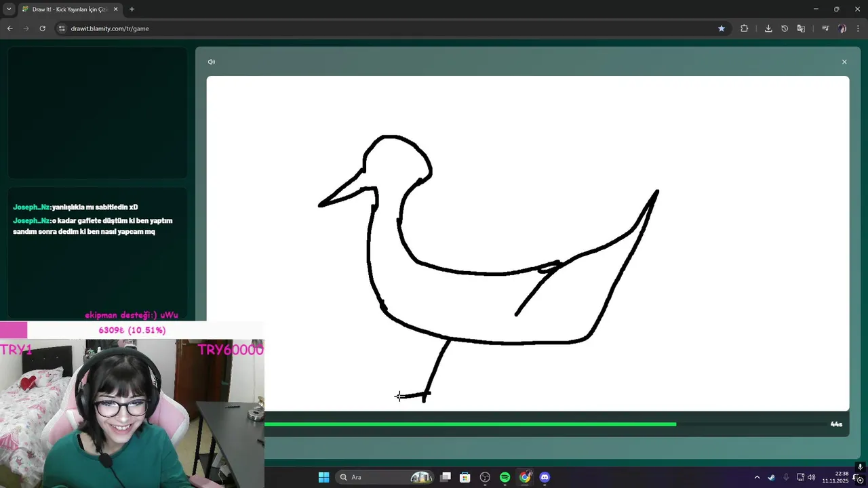This screenshot has height=488, width=868.
Task: Open the Chrome extensions puzzle icon
Action: [x=744, y=28]
